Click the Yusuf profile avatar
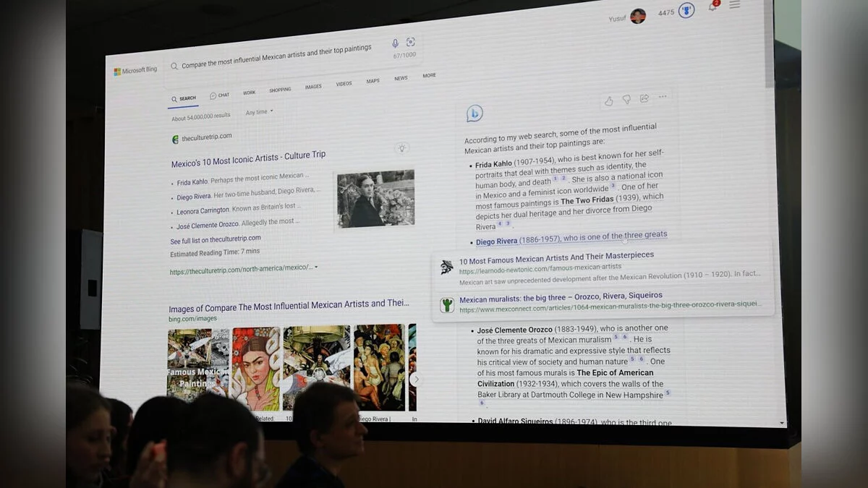The image size is (868, 488). click(x=638, y=16)
